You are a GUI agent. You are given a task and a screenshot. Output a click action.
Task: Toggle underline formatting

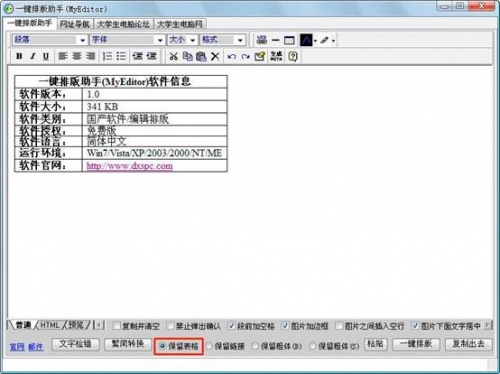pyautogui.click(x=46, y=56)
